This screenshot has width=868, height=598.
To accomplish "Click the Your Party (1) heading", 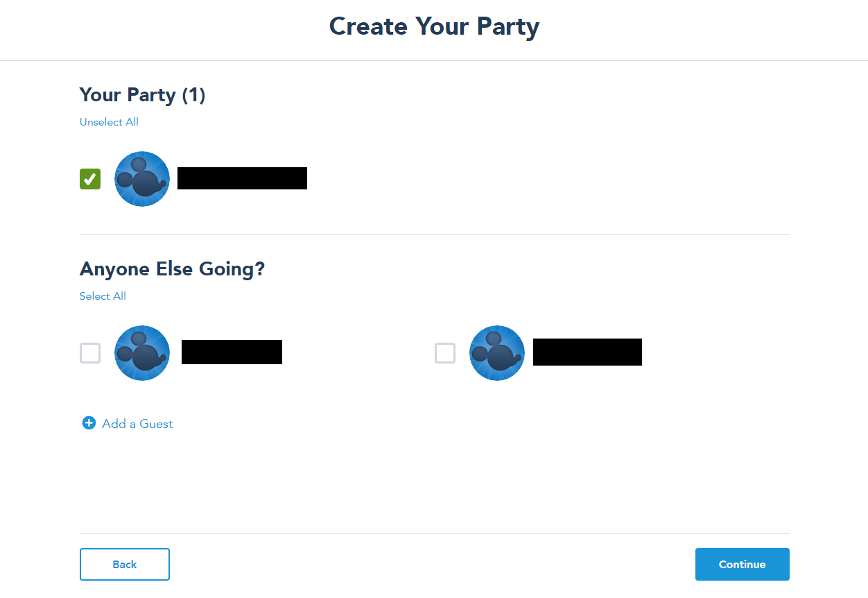I will click(x=142, y=95).
